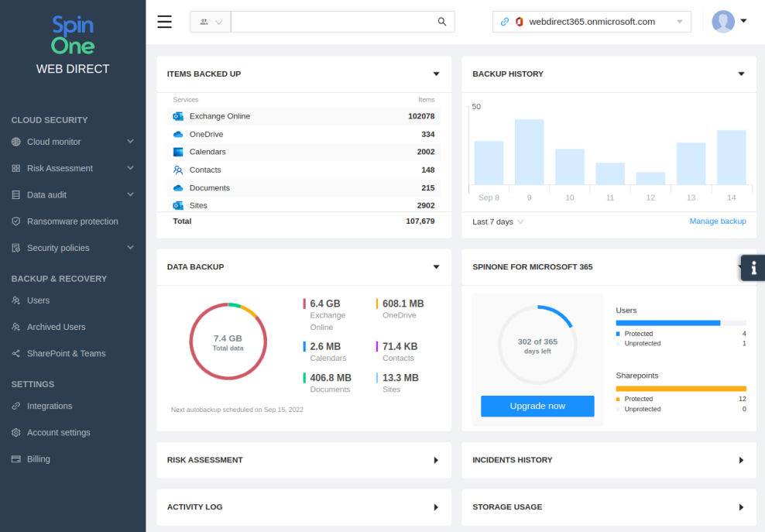This screenshot has height=532, width=765.
Task: Click the link icon beside domain
Action: coord(505,22)
